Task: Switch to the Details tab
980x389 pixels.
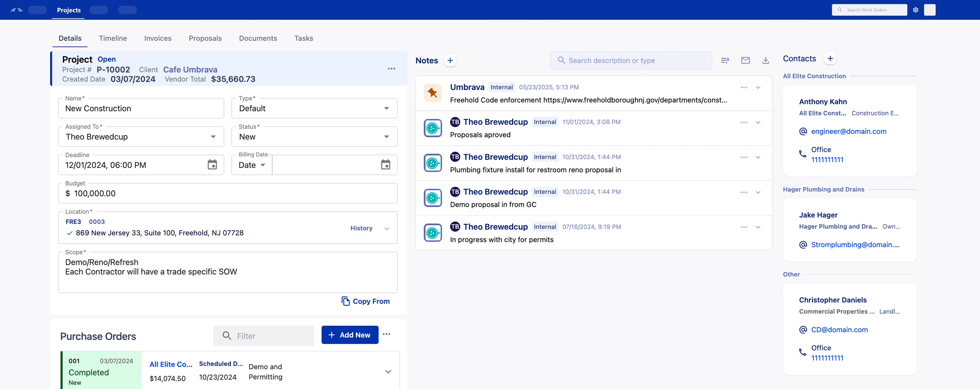Action: pos(70,38)
